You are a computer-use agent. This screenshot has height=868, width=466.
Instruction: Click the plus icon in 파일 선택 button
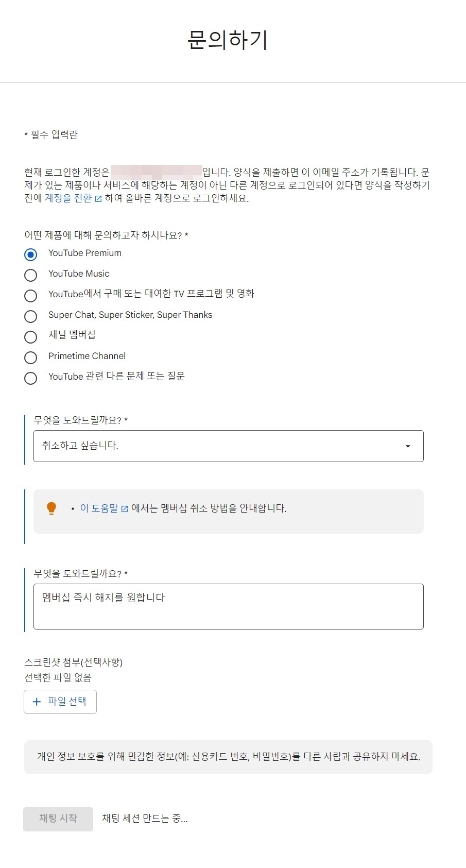pyautogui.click(x=37, y=702)
